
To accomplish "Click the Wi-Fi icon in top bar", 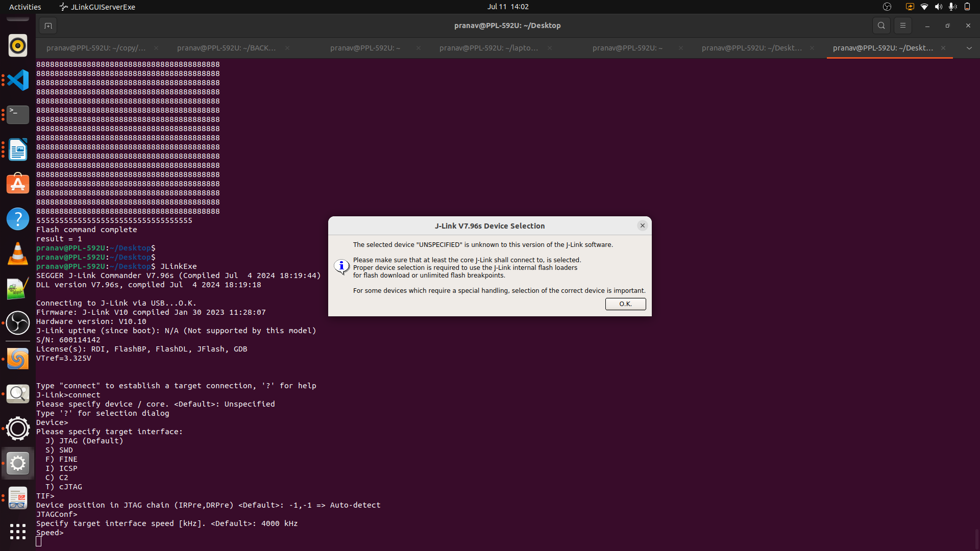I will (924, 7).
